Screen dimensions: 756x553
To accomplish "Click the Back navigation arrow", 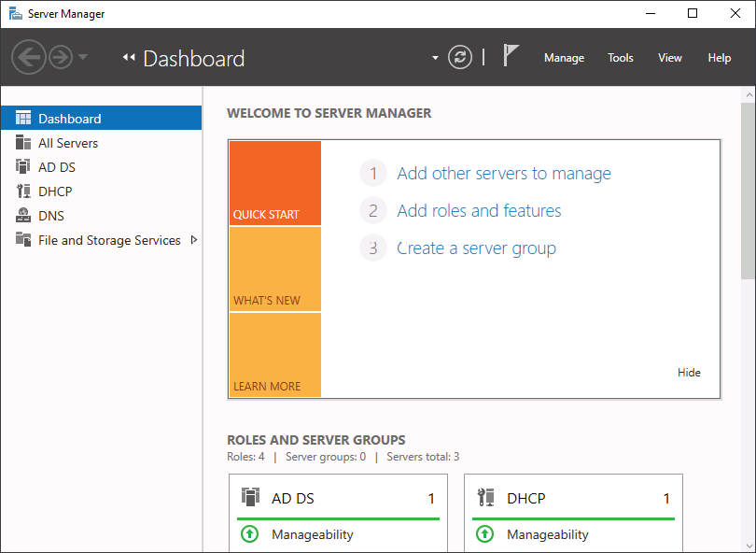I will 28,57.
